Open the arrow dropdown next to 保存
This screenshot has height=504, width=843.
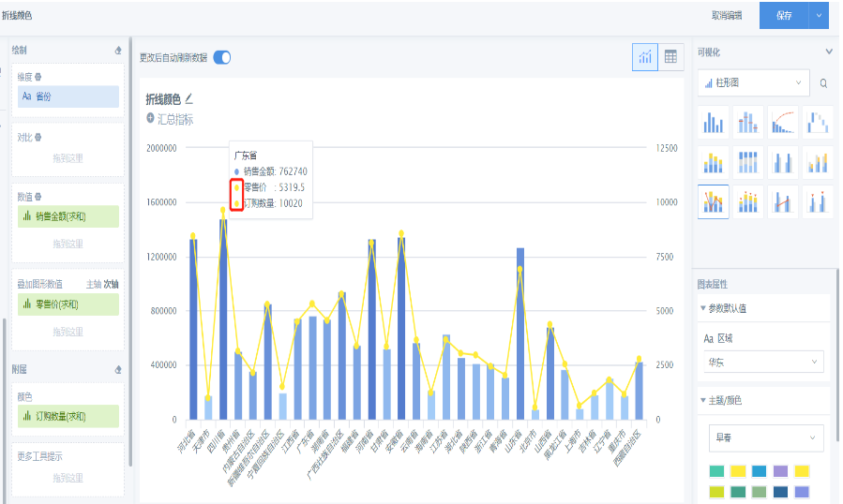coord(819,16)
